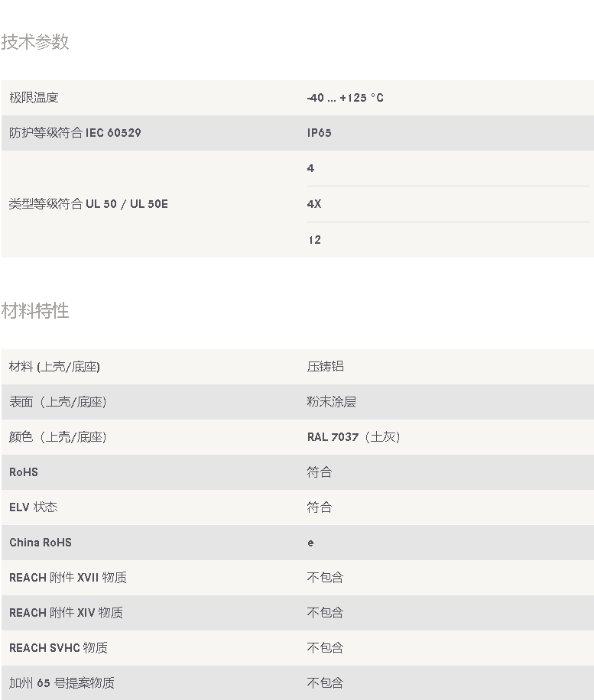The height and width of the screenshot is (700, 594).
Task: Select the 极限温度 row label
Action: (x=34, y=98)
